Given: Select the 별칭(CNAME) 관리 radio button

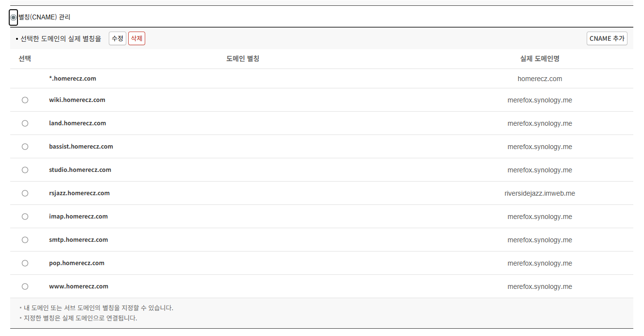Looking at the screenshot, I should pyautogui.click(x=14, y=17).
